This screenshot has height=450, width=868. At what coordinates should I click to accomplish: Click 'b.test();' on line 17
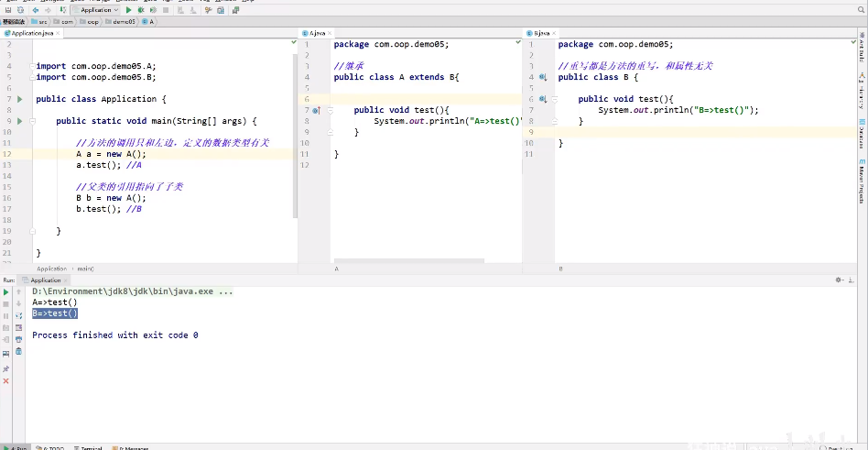click(x=99, y=209)
